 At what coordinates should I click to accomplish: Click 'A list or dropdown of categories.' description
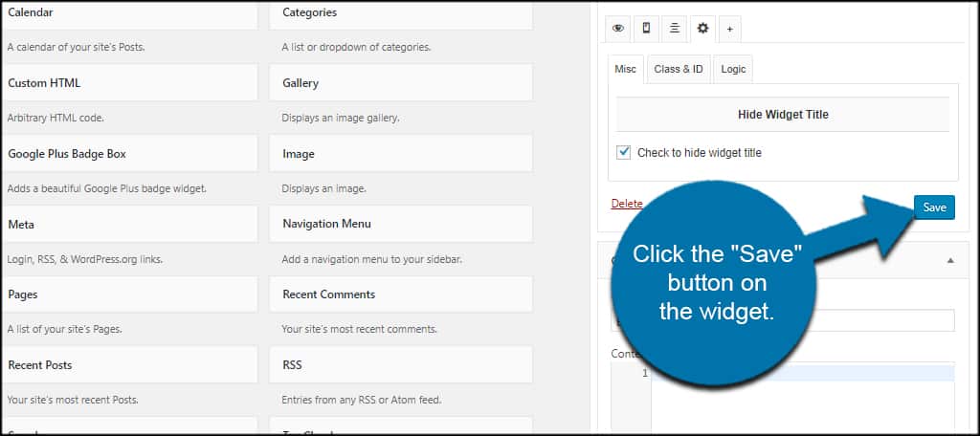coord(356,47)
